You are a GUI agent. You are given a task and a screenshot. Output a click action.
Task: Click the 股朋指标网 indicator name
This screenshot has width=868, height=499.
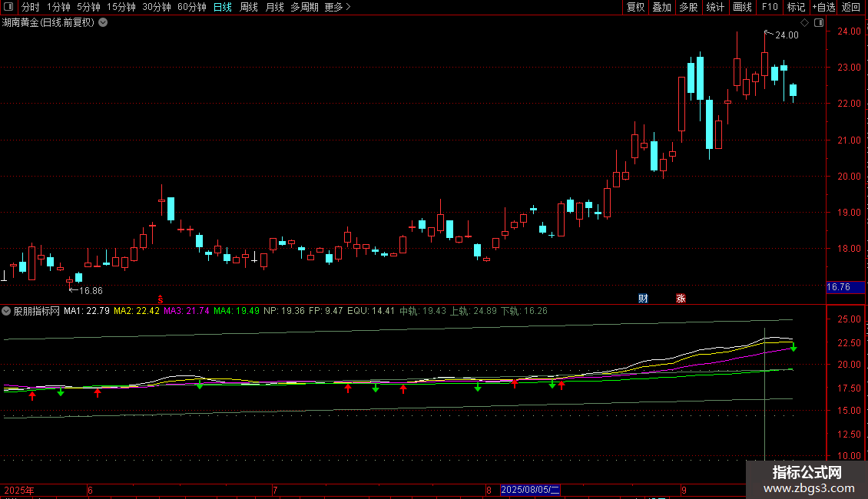point(37,311)
